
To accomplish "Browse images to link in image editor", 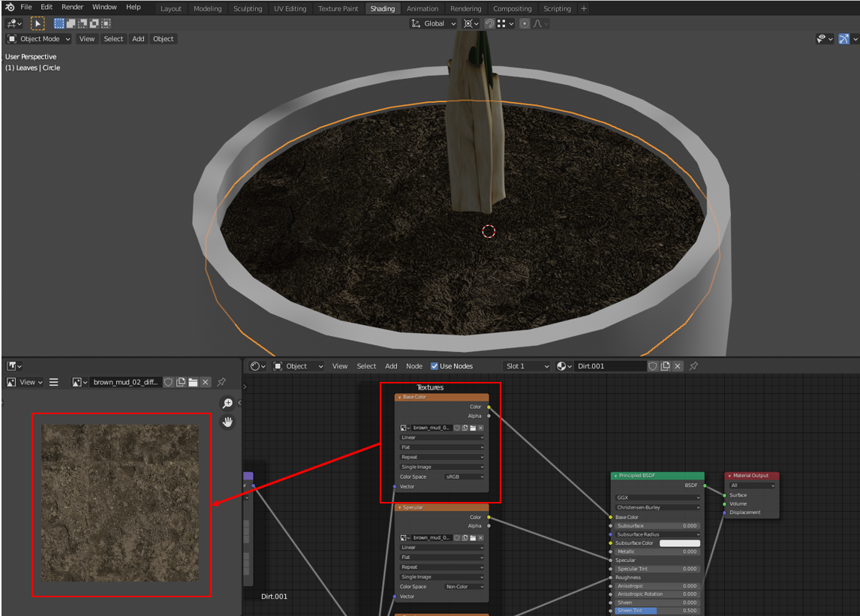I will coord(80,383).
